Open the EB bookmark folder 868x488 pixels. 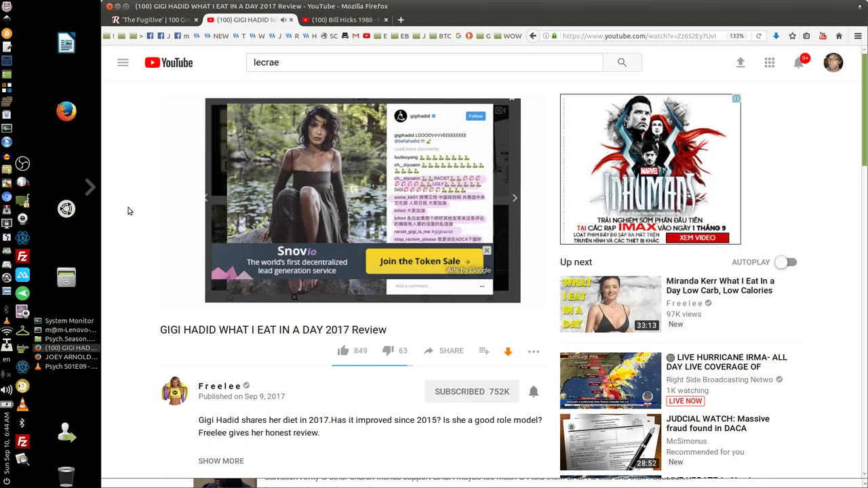(399, 36)
